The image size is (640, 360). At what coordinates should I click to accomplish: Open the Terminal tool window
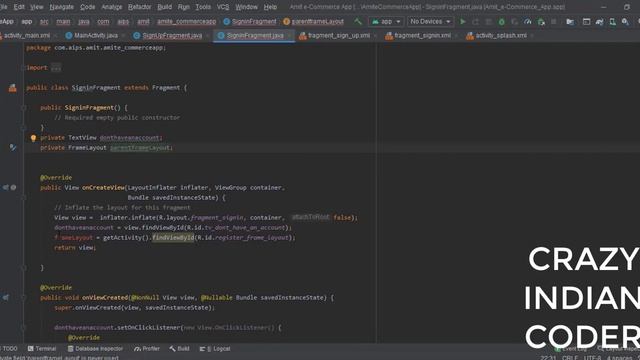tap(42, 349)
